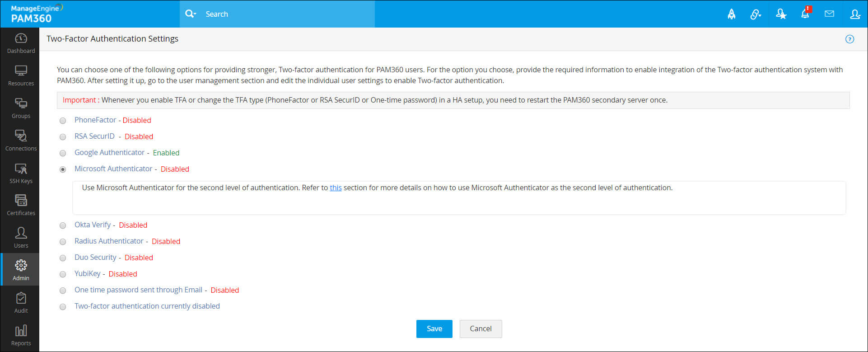
Task: Choose the Google Authenticator radio option
Action: point(63,153)
